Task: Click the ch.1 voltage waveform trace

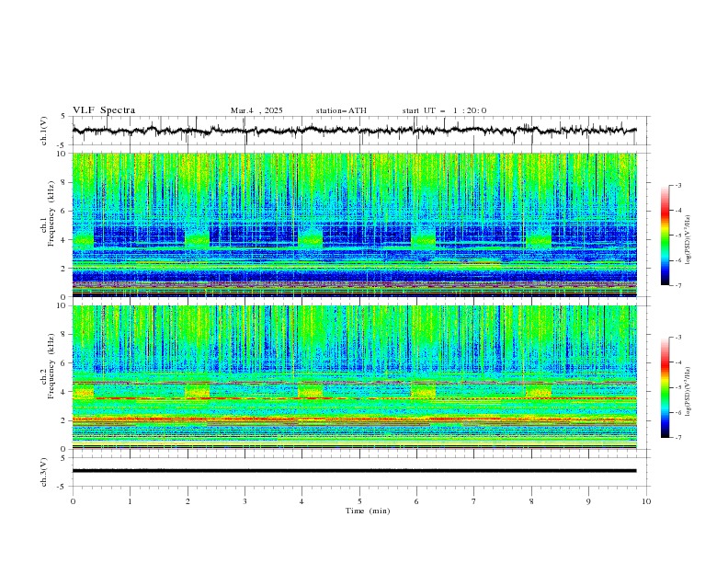Action: pyautogui.click(x=354, y=131)
